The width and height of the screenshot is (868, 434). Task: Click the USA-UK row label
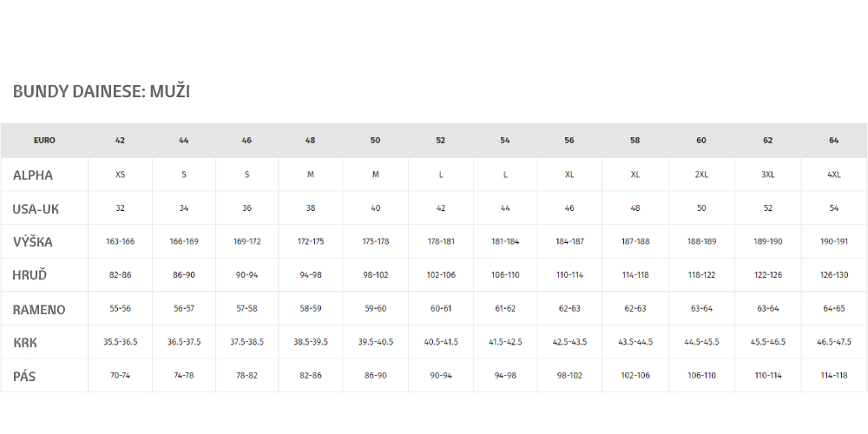click(x=36, y=209)
